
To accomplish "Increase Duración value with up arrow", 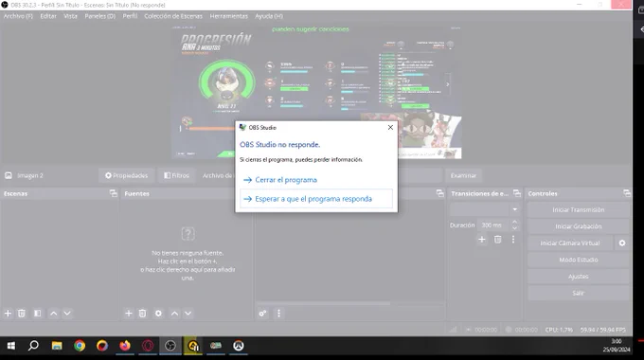I will pyautogui.click(x=514, y=222).
